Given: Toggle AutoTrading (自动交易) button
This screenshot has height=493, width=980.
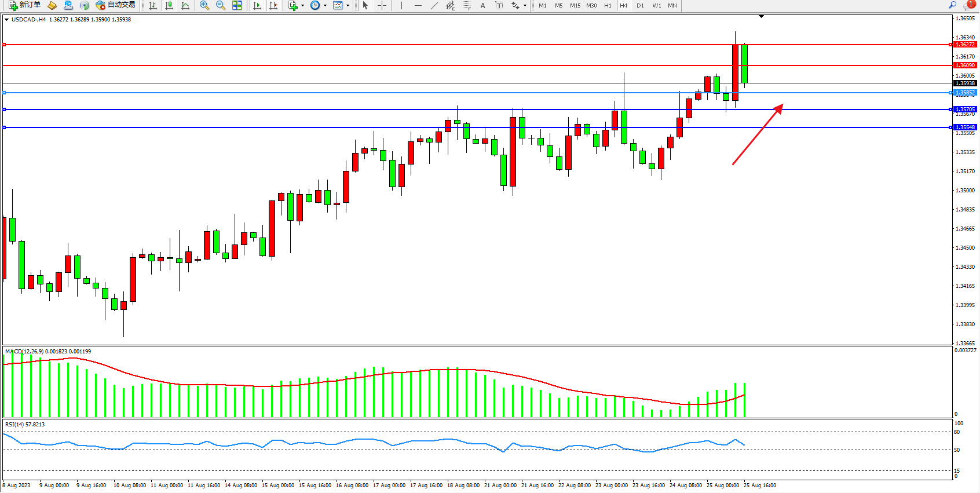Looking at the screenshot, I should tap(116, 5).
